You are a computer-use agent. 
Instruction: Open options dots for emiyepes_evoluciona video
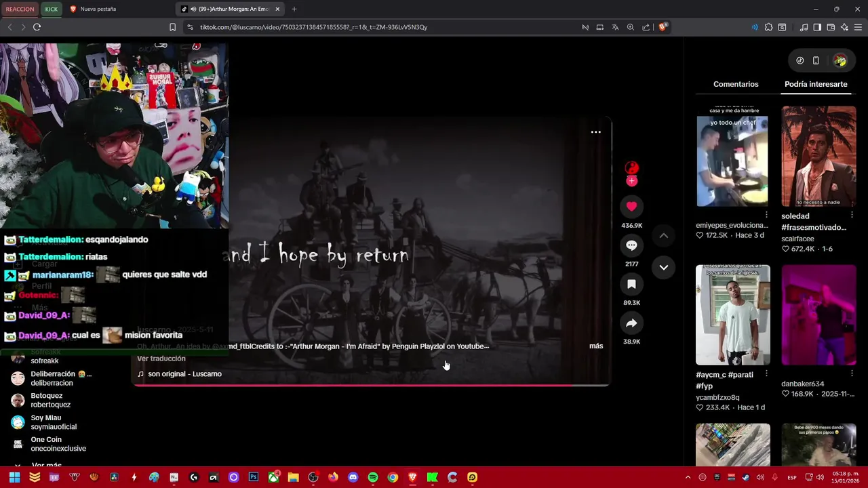click(x=766, y=216)
